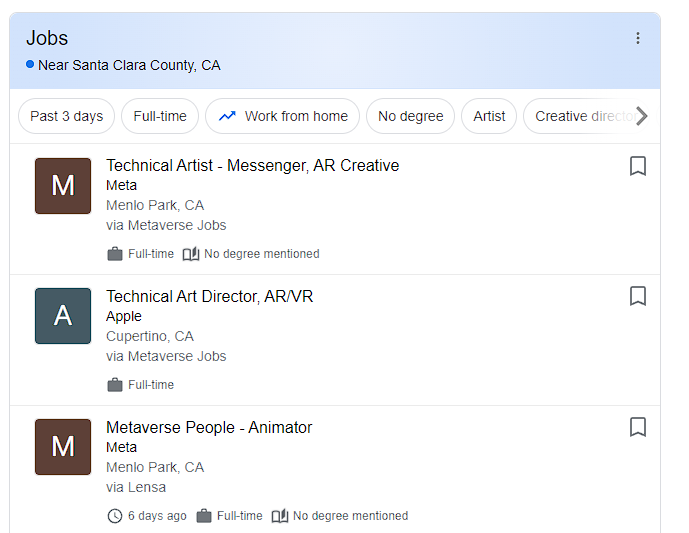Viewport: 689px width, 533px height.
Task: Bookmark the Metaverse People Animator job
Action: (638, 427)
